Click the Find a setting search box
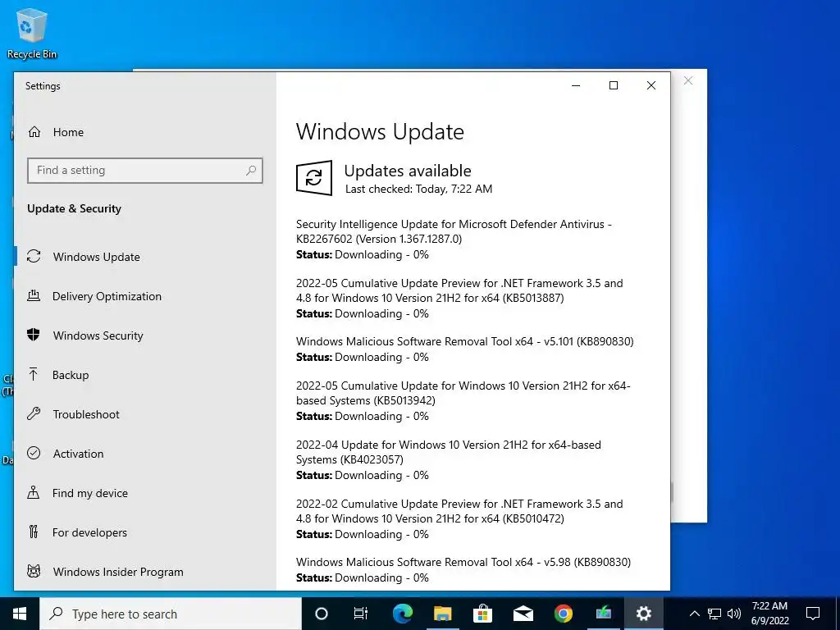840x630 pixels. coord(144,171)
